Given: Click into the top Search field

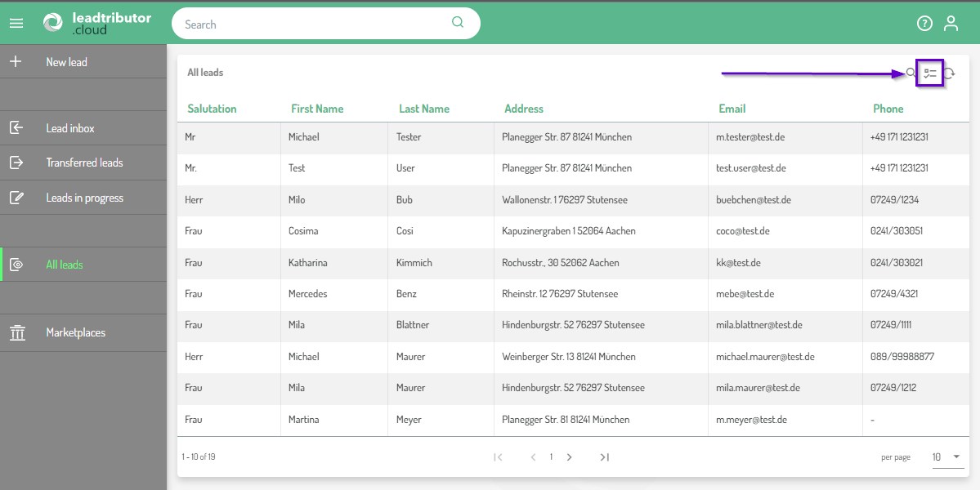Looking at the screenshot, I should pyautogui.click(x=315, y=24).
